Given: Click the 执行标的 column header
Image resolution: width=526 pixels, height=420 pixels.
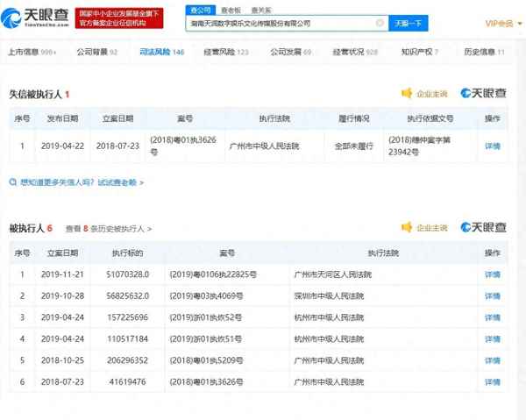Looking at the screenshot, I should click(127, 253).
